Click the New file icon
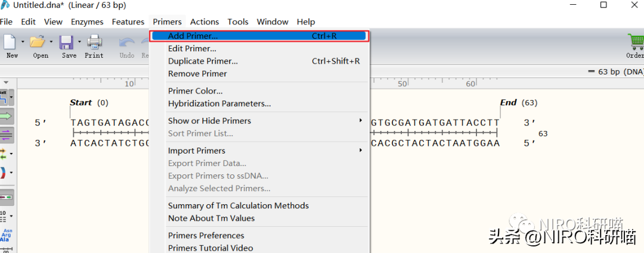This screenshot has width=644, height=253. (10, 43)
